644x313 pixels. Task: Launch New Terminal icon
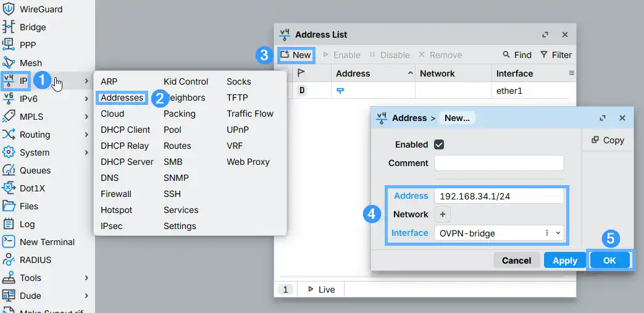click(9, 241)
